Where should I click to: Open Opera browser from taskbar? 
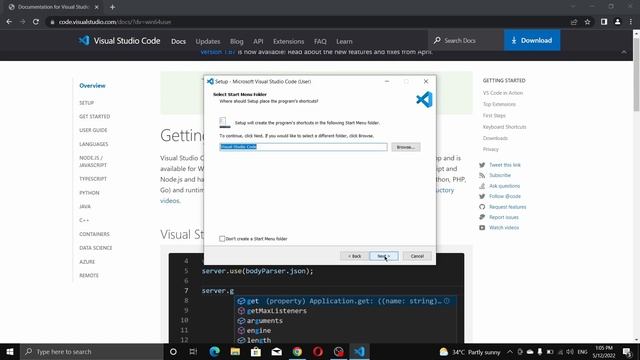318,351
